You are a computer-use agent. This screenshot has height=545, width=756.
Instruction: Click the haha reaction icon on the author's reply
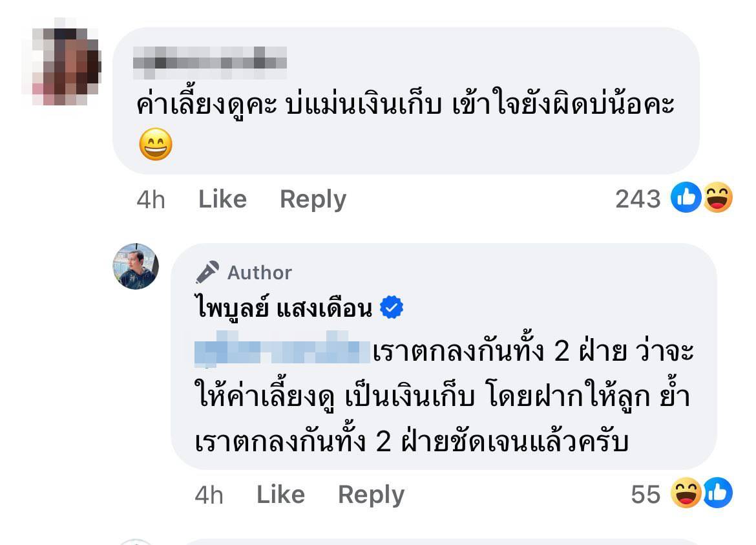click(x=687, y=493)
